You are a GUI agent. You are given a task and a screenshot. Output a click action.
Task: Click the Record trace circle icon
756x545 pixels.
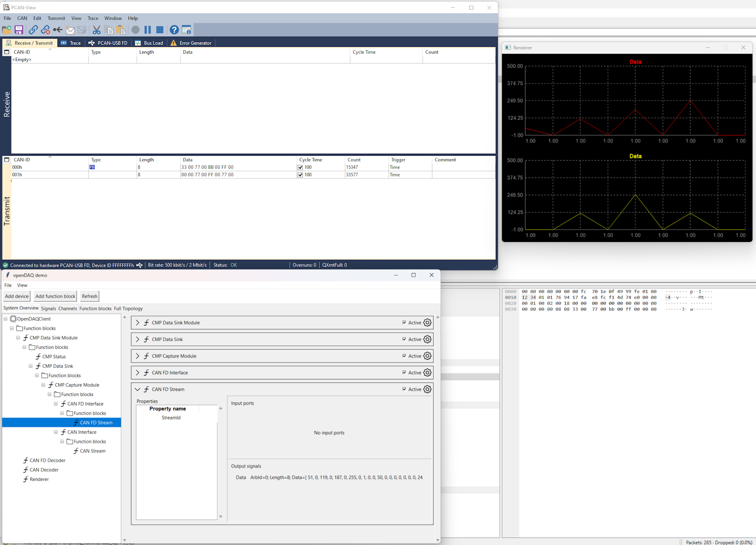point(135,30)
